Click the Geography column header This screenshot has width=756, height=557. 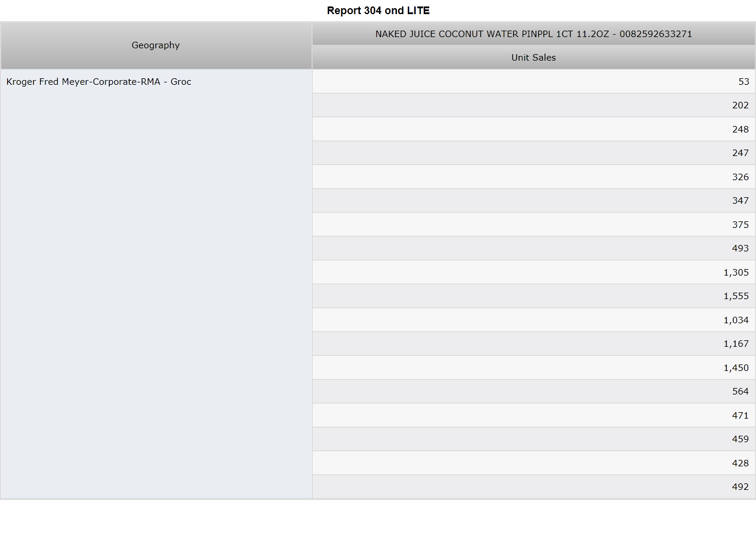[x=156, y=45]
